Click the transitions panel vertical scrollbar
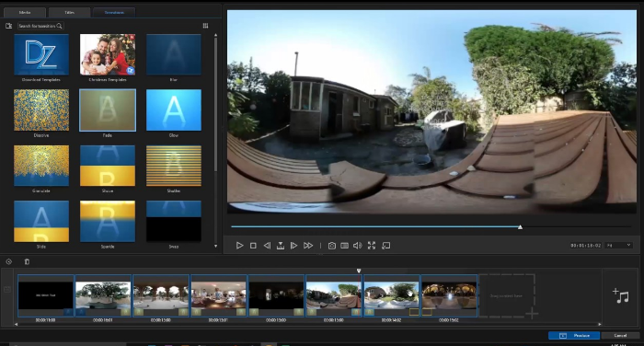This screenshot has height=346, width=644. 215,104
